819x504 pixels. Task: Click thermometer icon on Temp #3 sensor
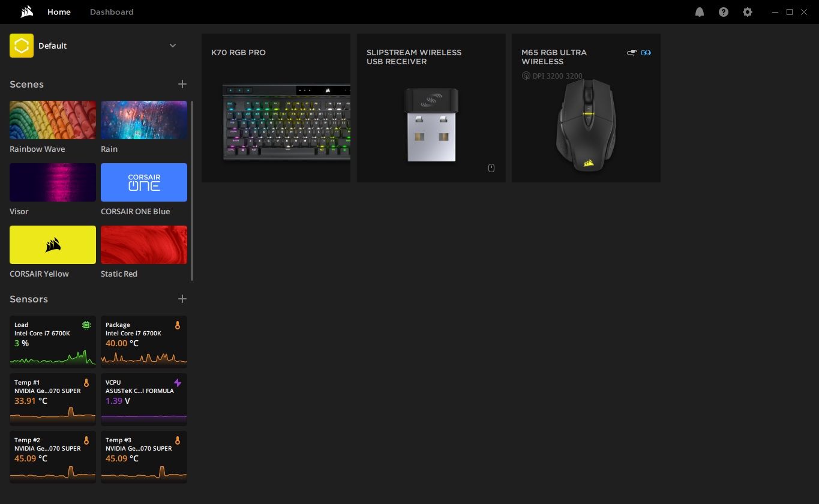point(178,440)
